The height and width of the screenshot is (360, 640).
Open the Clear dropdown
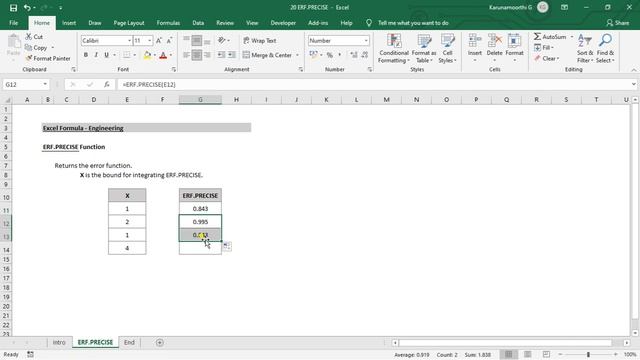(547, 58)
